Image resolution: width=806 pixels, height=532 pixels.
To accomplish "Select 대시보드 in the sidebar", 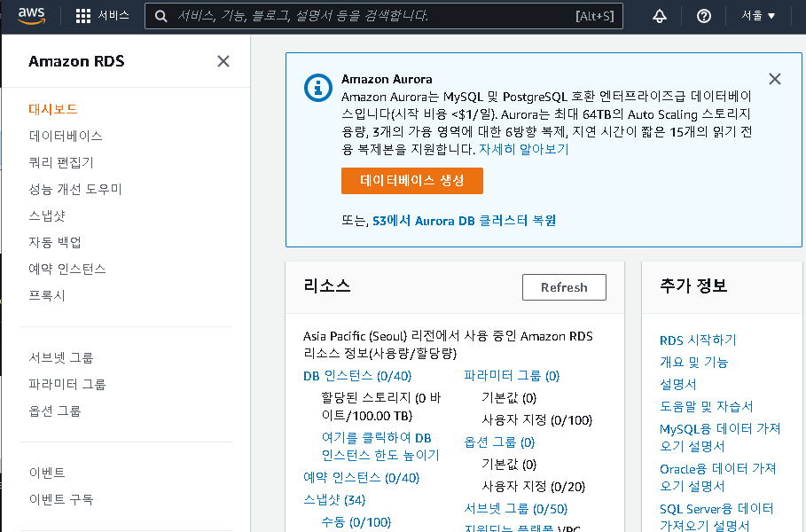I will [53, 109].
